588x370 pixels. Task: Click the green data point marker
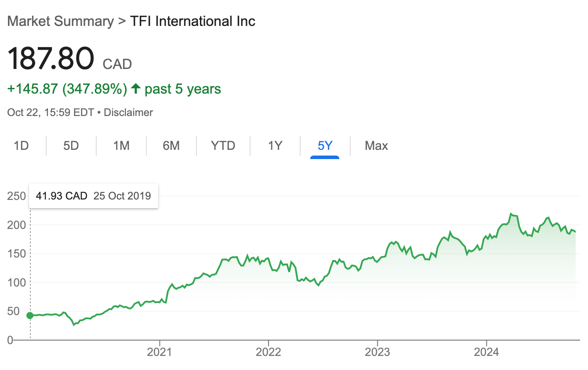pos(30,315)
